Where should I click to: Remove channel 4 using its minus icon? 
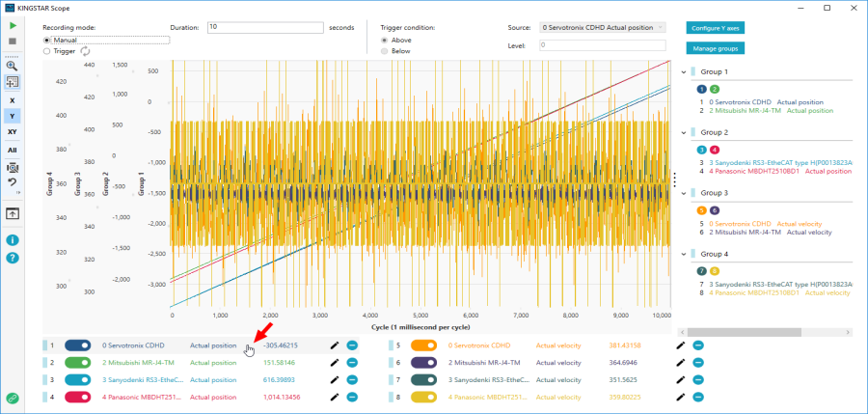pos(352,396)
